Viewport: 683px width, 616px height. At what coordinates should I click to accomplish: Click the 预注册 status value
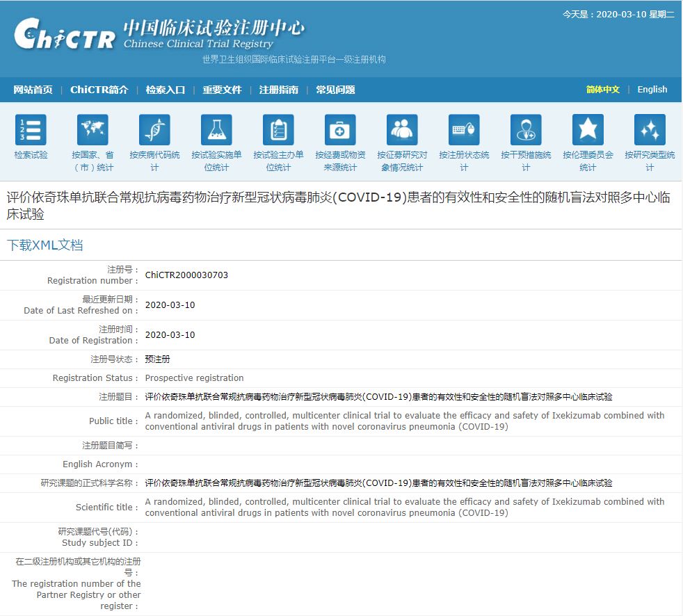pos(157,359)
